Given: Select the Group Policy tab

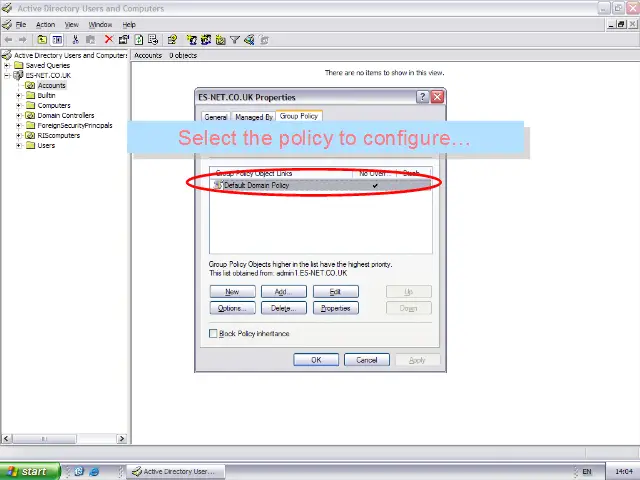Looking at the screenshot, I should pos(299,116).
